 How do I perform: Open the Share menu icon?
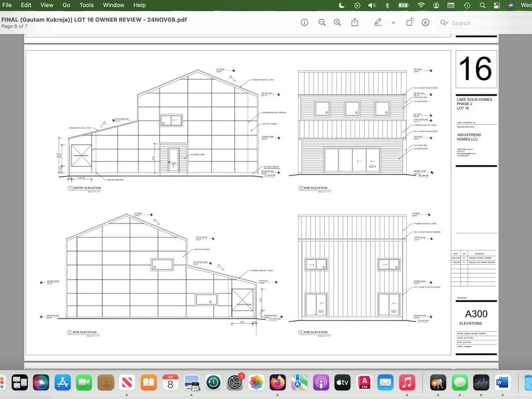355,22
